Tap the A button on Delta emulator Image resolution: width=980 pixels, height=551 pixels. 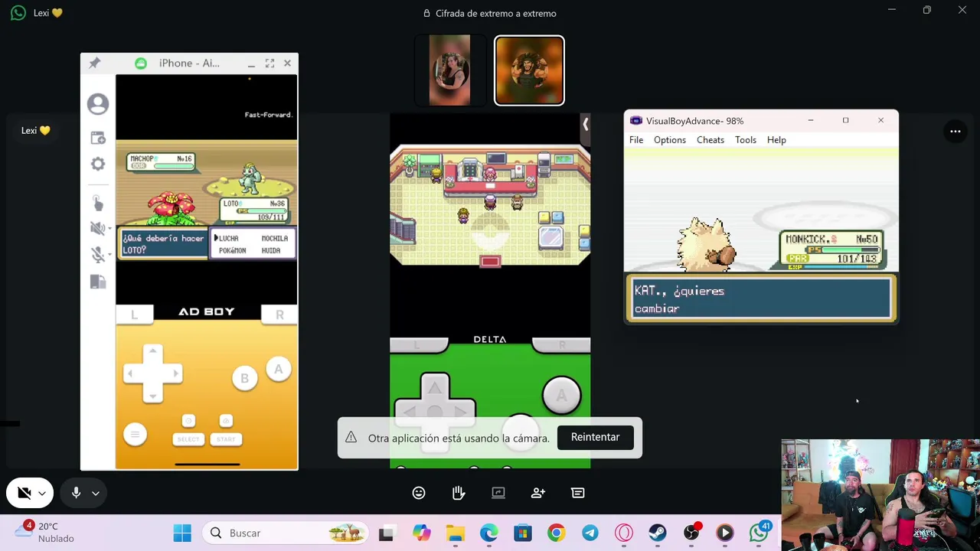[561, 396]
